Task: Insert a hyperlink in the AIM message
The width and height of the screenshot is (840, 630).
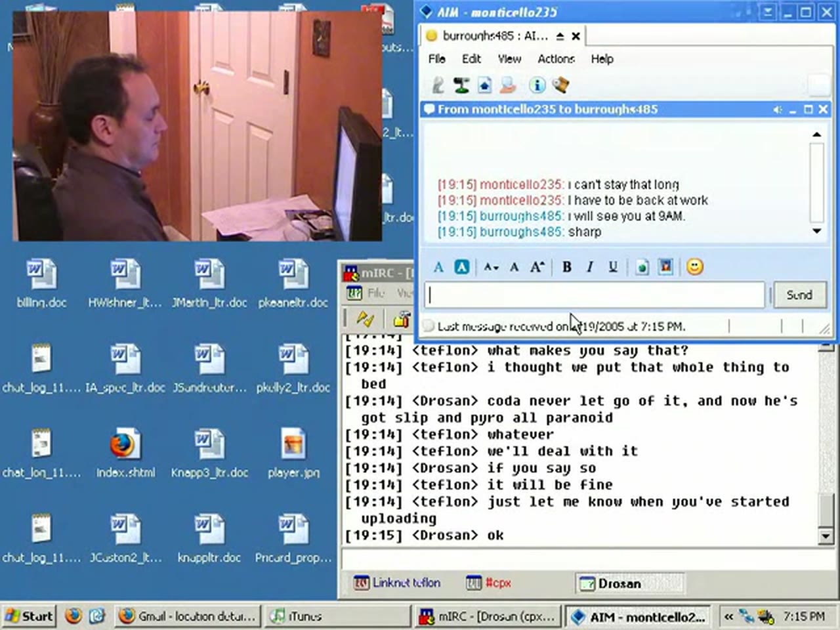Action: click(642, 266)
